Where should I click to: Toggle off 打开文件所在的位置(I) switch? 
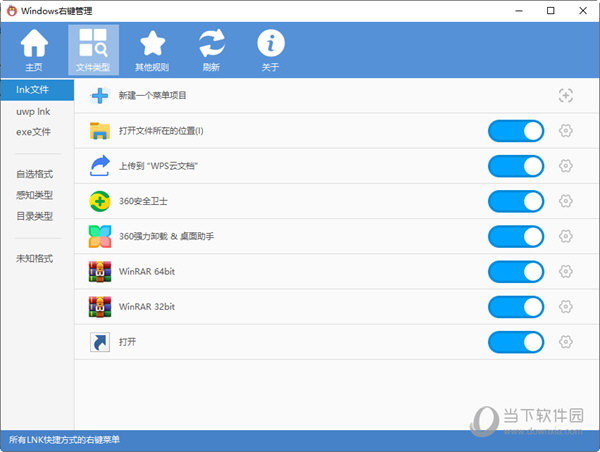(516, 131)
